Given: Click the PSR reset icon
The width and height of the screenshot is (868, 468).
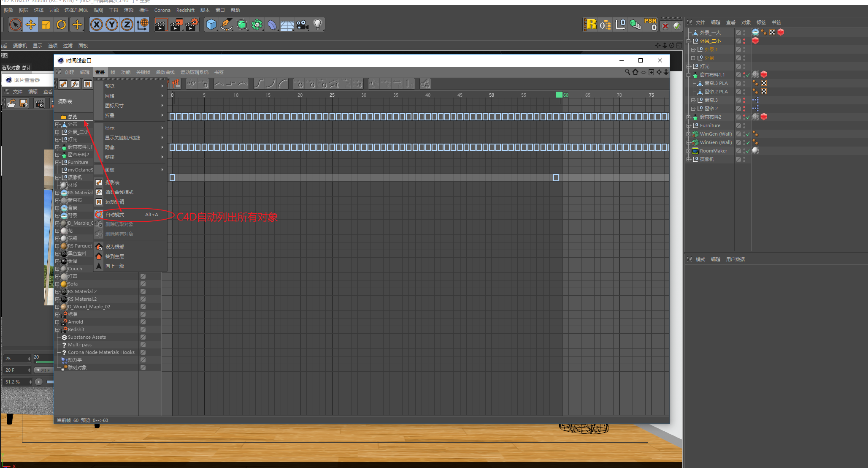Looking at the screenshot, I should click(x=650, y=24).
